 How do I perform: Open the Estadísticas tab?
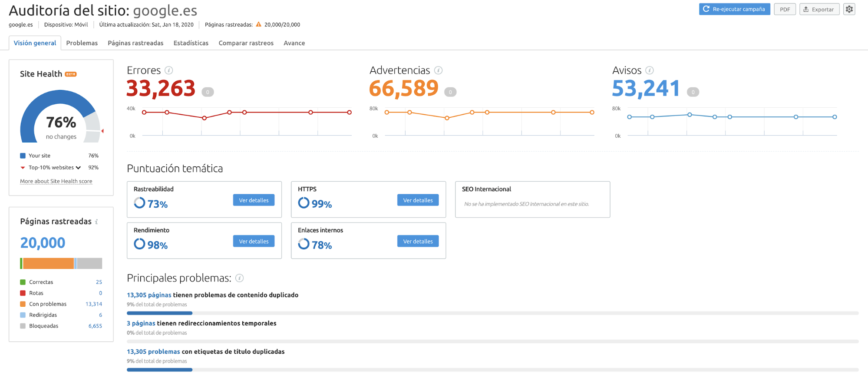click(x=191, y=43)
